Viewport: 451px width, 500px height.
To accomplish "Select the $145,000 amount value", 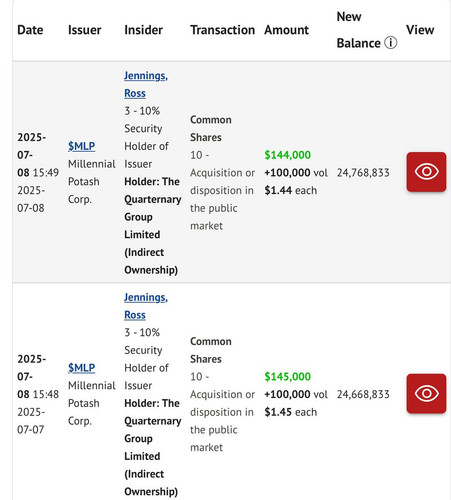I will coord(287,377).
